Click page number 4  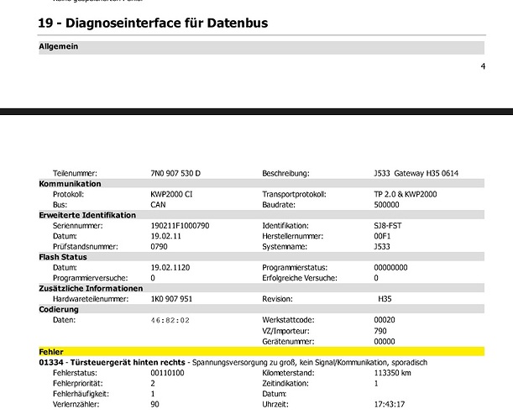tap(483, 66)
